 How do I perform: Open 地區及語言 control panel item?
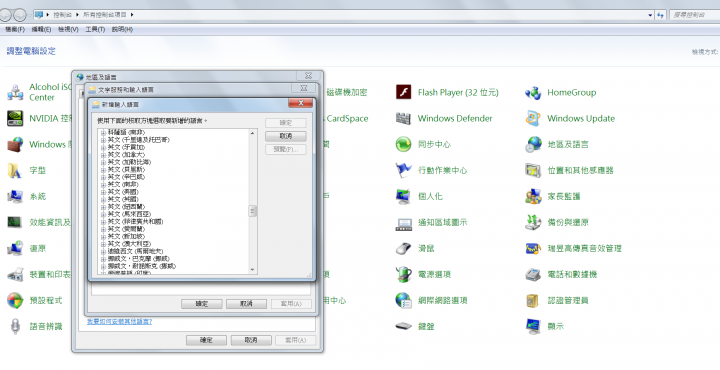[x=557, y=145]
